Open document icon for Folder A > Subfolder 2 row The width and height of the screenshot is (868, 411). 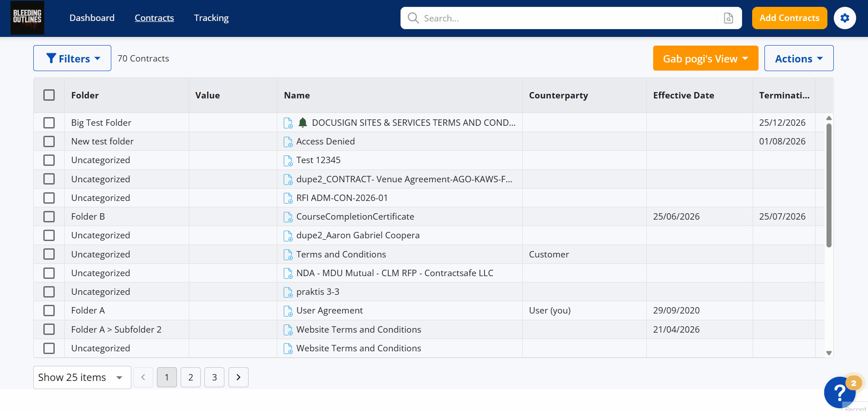(288, 330)
